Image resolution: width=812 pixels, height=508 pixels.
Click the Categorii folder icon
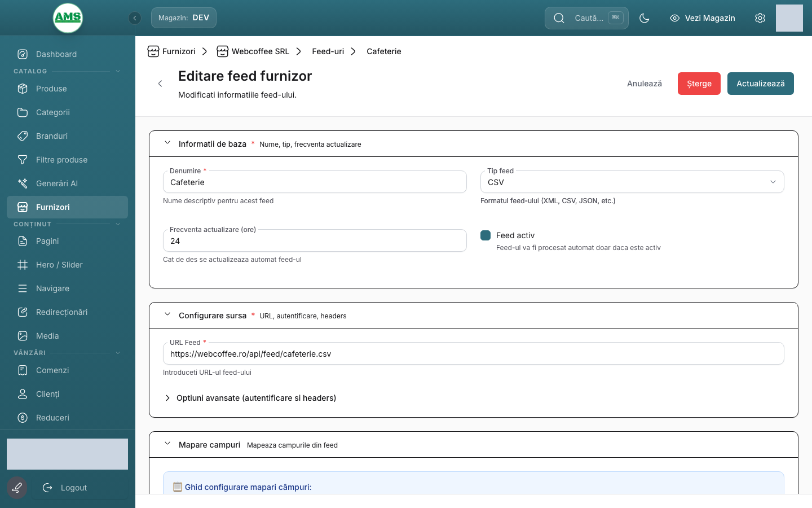(x=23, y=112)
